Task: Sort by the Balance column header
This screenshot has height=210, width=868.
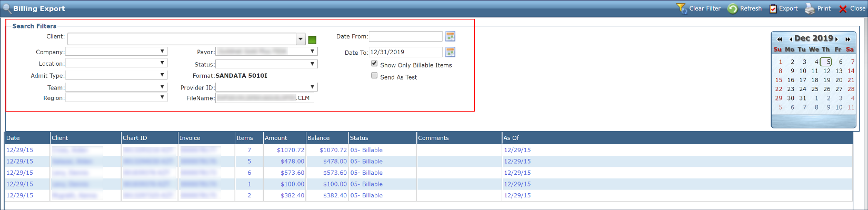Action: pos(327,138)
